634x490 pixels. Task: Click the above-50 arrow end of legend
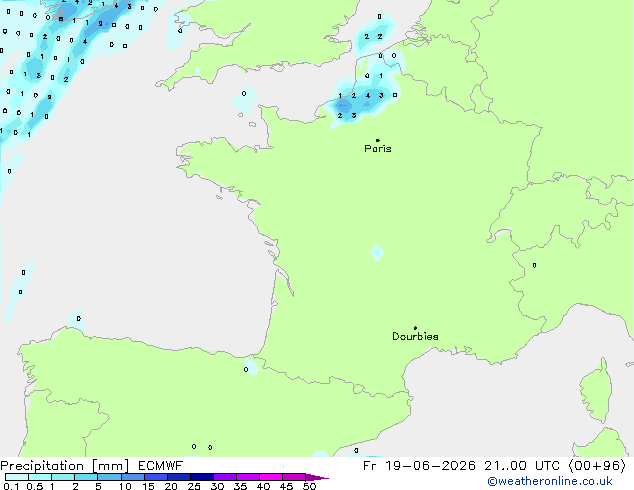pyautogui.click(x=317, y=477)
